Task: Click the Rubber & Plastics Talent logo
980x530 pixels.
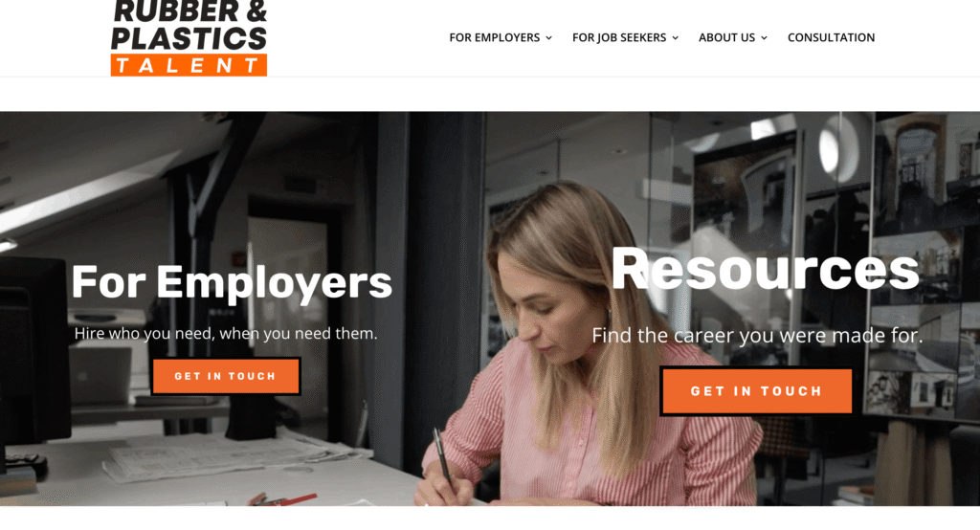Action: pyautogui.click(x=189, y=38)
